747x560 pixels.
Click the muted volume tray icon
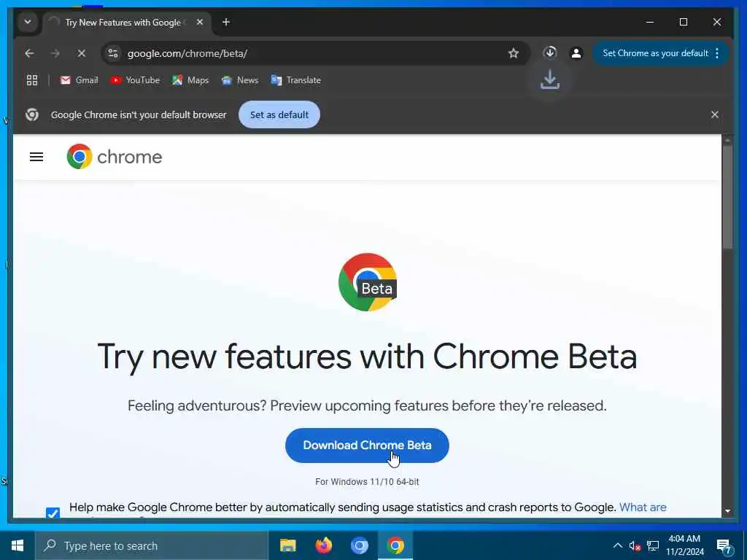pos(635,546)
